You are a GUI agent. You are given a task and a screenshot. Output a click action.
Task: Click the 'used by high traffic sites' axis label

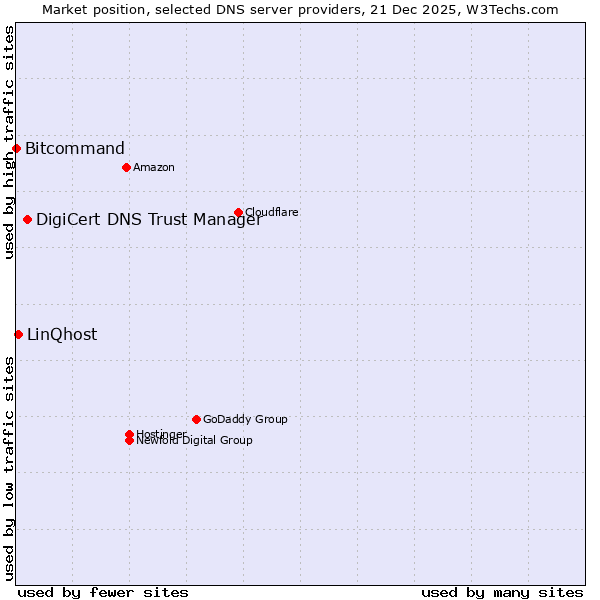pyautogui.click(x=9, y=143)
